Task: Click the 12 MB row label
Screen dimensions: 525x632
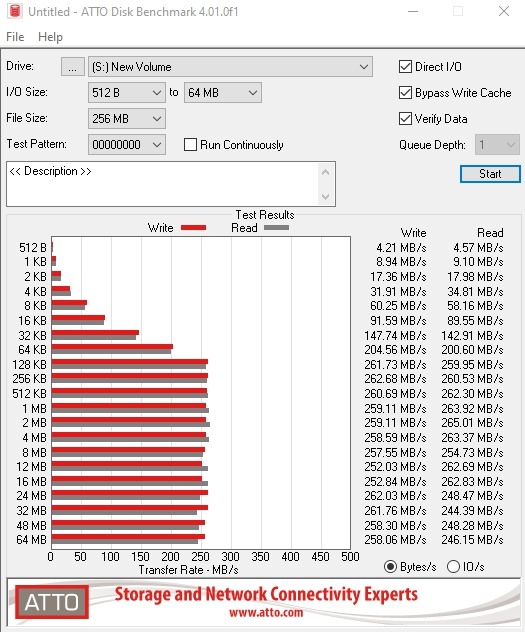Action: point(31,467)
